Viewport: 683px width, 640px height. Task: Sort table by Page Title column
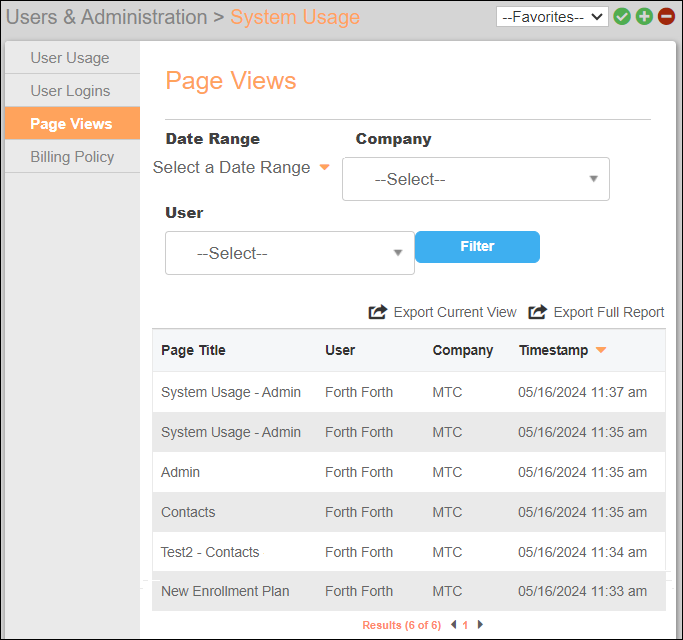[193, 350]
